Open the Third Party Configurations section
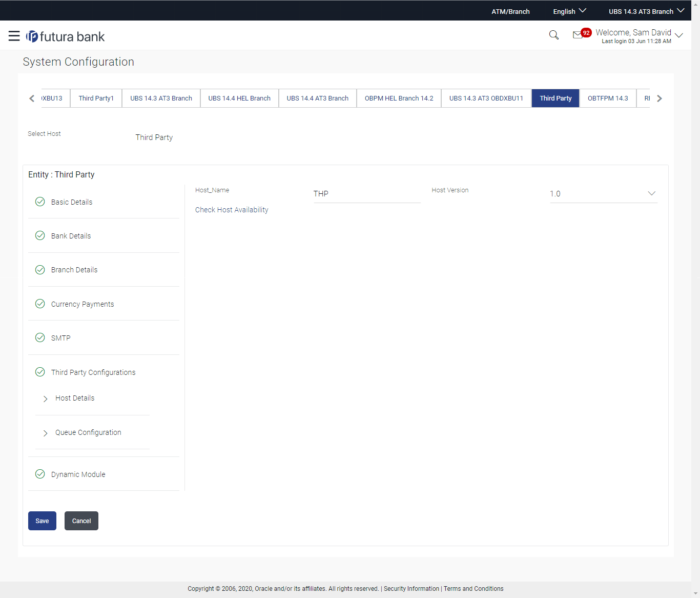This screenshot has height=598, width=700. click(93, 372)
